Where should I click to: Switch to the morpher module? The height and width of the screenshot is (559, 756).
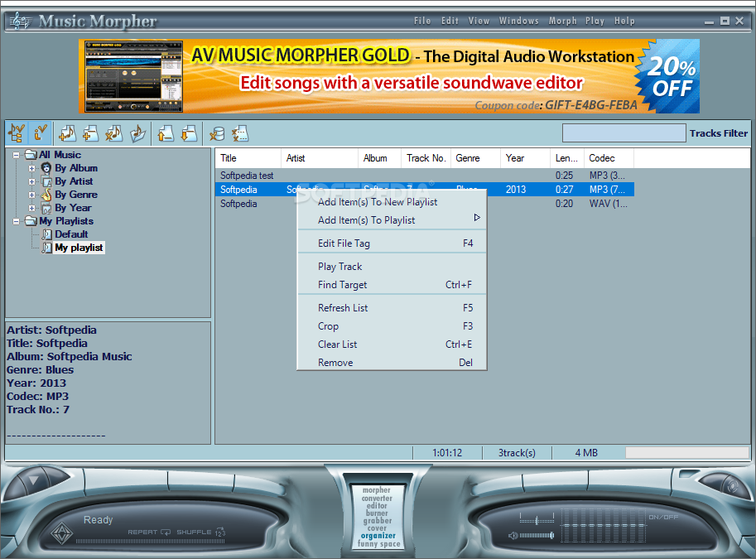click(377, 490)
